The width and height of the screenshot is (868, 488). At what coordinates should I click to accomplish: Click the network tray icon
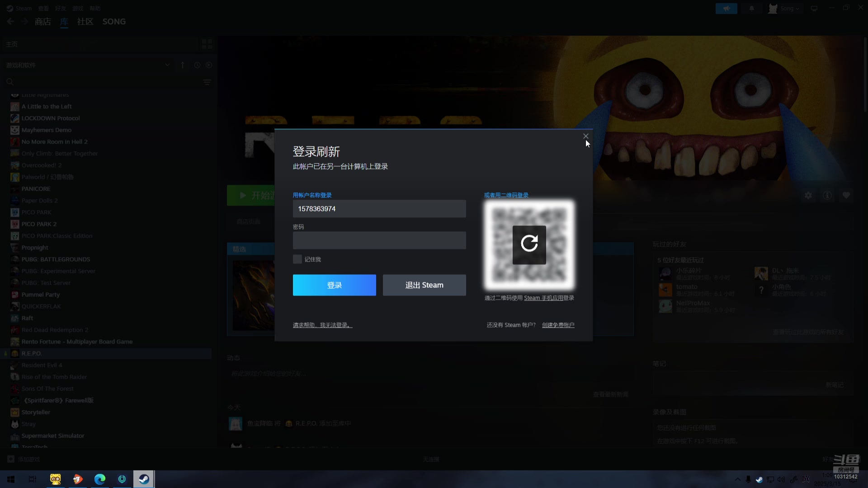coord(770,479)
